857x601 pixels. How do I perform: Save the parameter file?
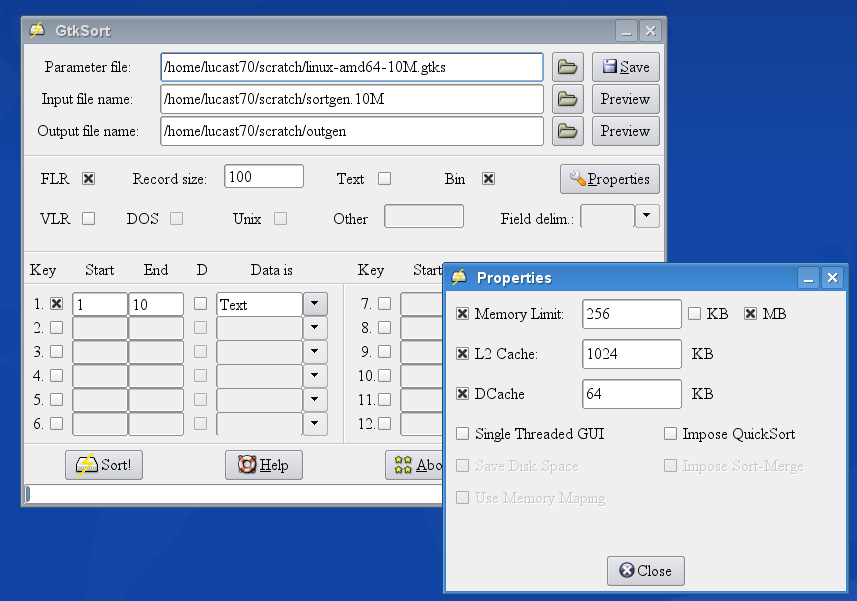(x=625, y=67)
